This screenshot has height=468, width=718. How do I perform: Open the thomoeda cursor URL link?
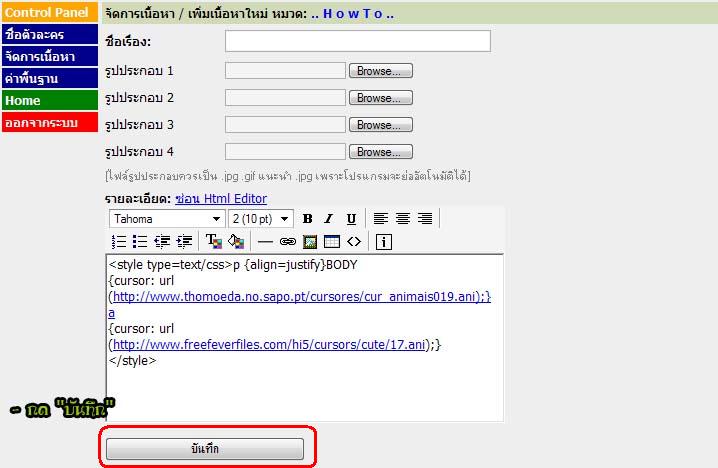[x=302, y=297]
